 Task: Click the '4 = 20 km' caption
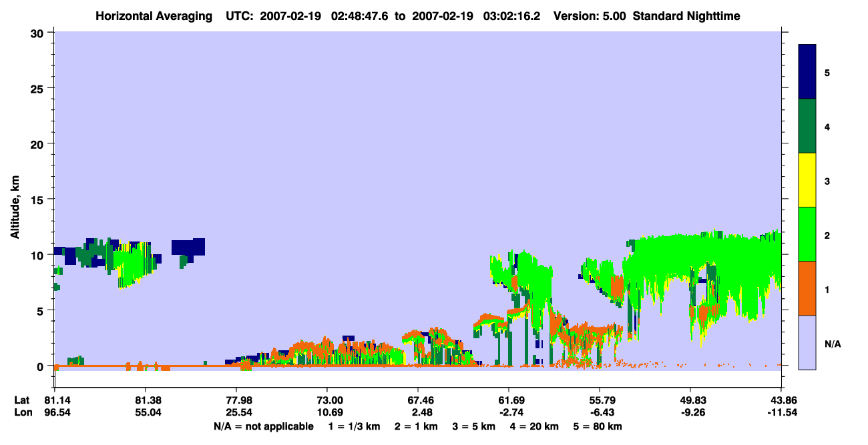coord(535,426)
